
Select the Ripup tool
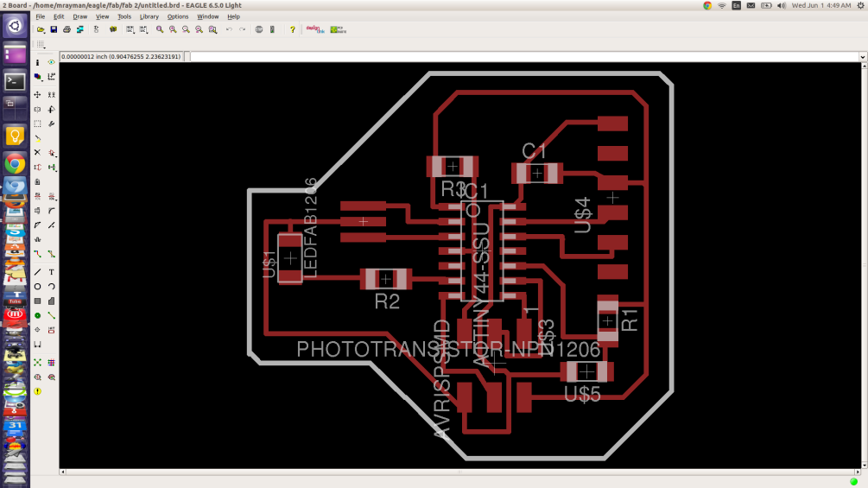52,254
